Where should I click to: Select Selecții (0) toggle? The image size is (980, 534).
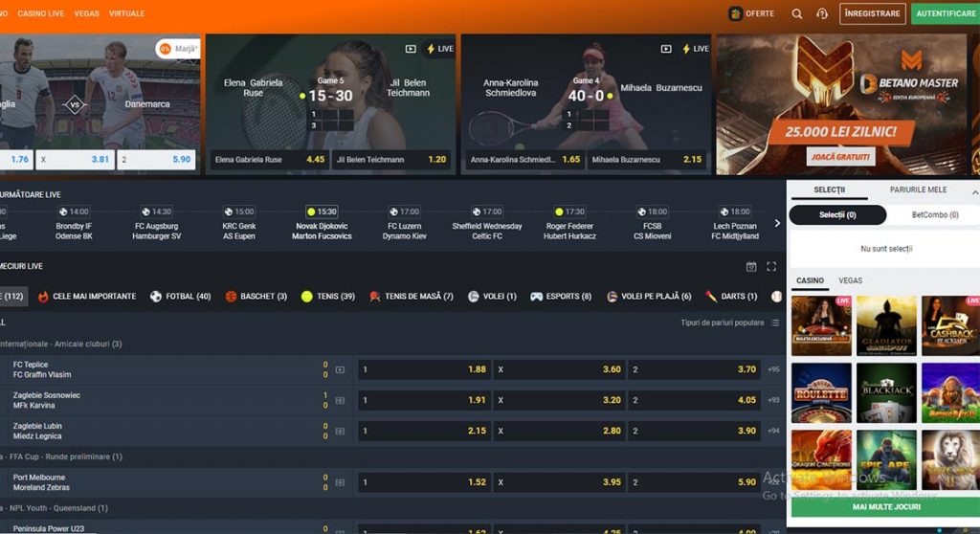click(x=837, y=215)
